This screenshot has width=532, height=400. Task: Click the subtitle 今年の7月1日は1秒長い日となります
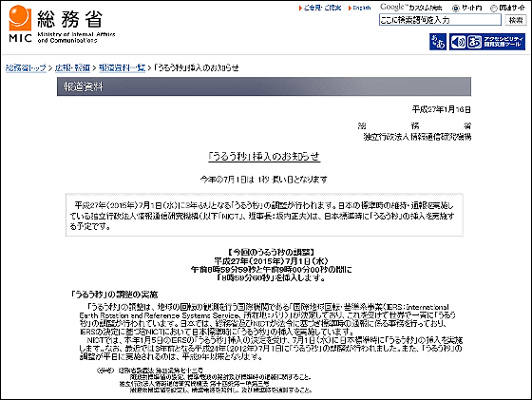(x=264, y=180)
